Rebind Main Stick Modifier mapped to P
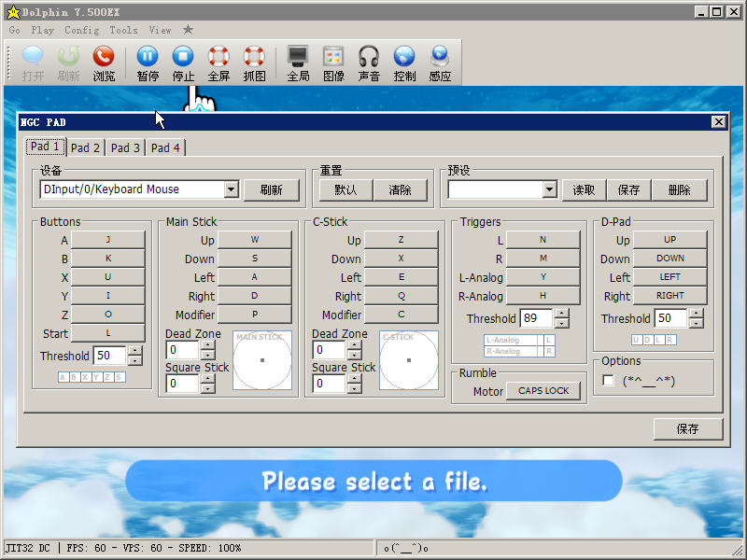This screenshot has height=560, width=747. coord(255,315)
